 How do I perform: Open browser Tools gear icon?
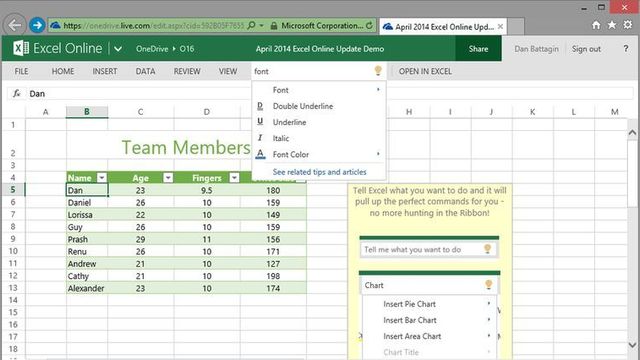tap(628, 25)
